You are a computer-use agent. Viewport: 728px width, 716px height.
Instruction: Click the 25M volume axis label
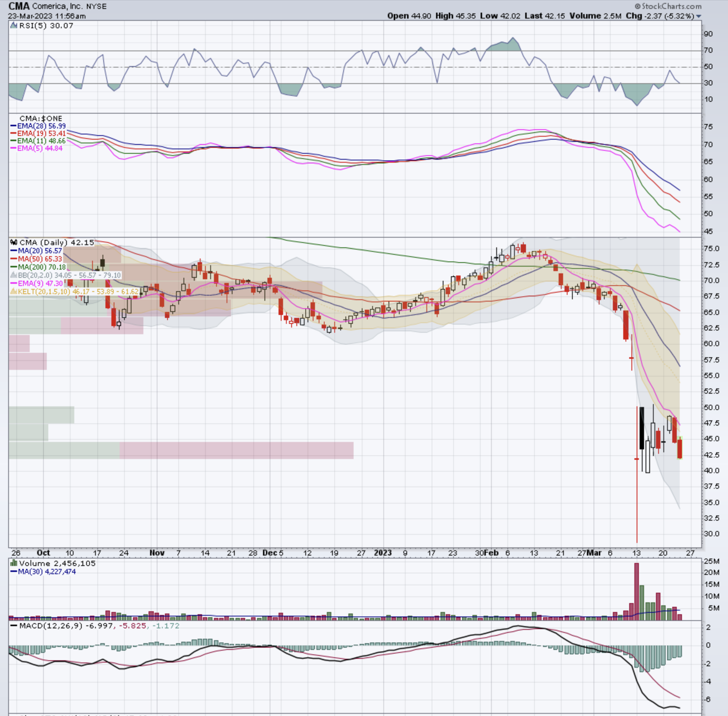click(711, 562)
